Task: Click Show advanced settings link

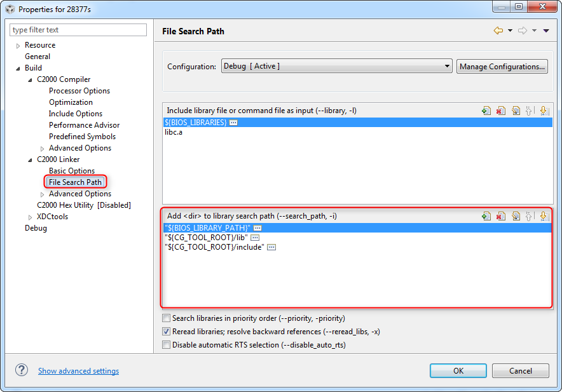Action: pyautogui.click(x=78, y=371)
